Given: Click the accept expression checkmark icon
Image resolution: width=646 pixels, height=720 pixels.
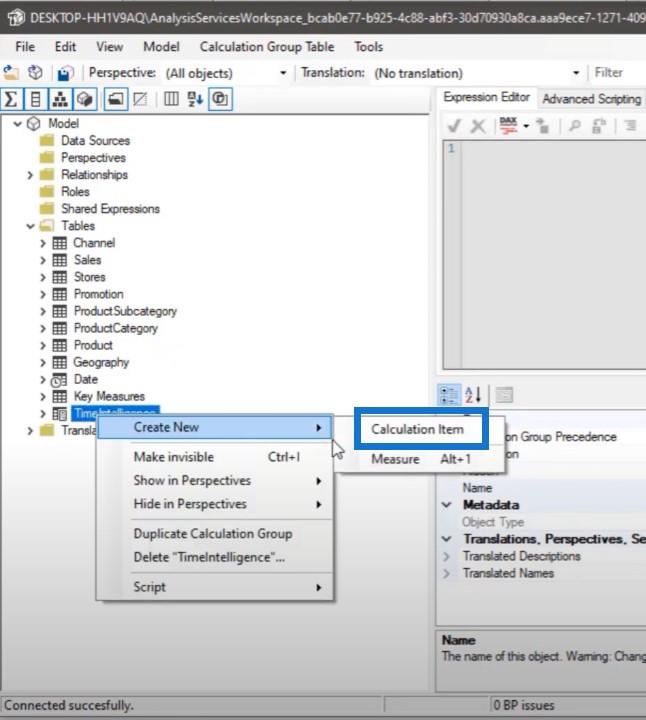Looking at the screenshot, I should [x=454, y=125].
